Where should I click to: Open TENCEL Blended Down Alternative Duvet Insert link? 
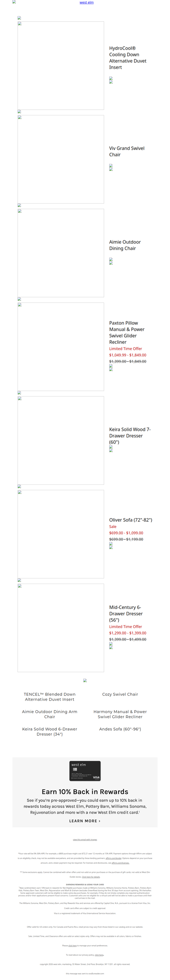(x=50, y=697)
